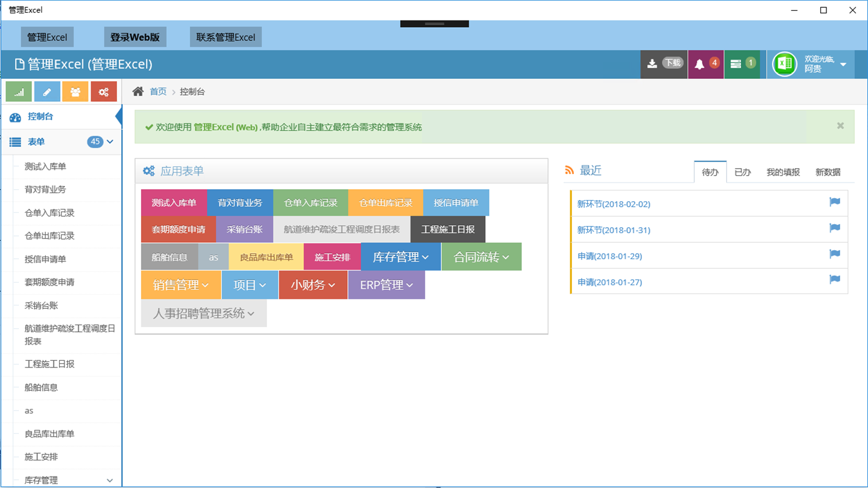Switch to the 待办 tab
The image size is (868, 488).
(710, 172)
